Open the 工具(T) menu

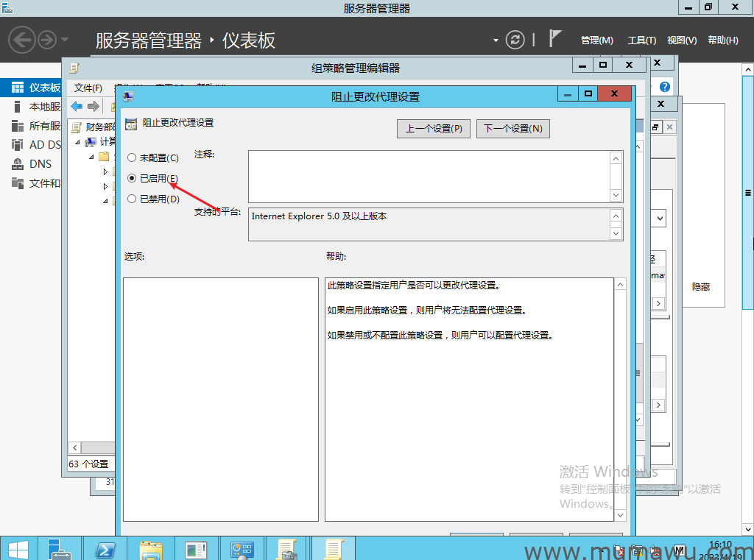(641, 40)
